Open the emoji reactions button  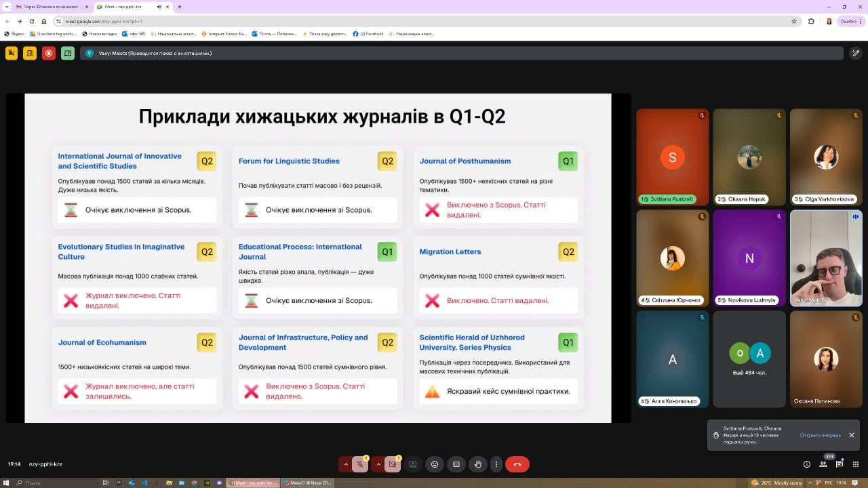(435, 464)
